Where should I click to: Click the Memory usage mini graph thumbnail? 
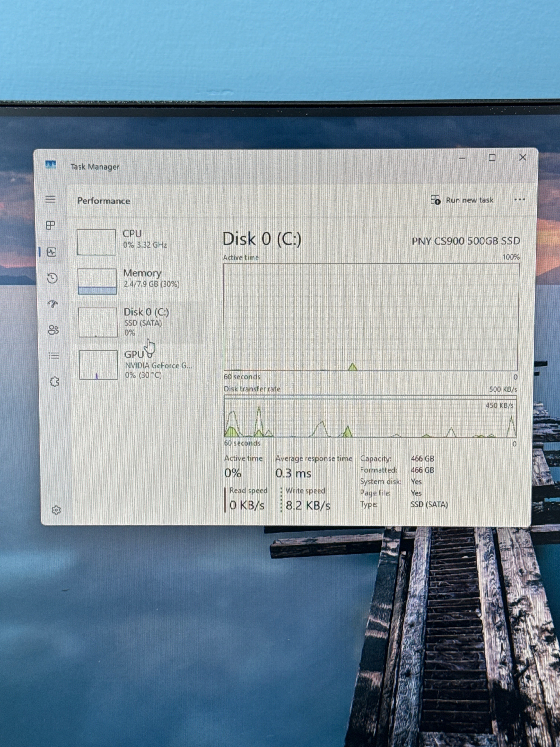click(97, 281)
